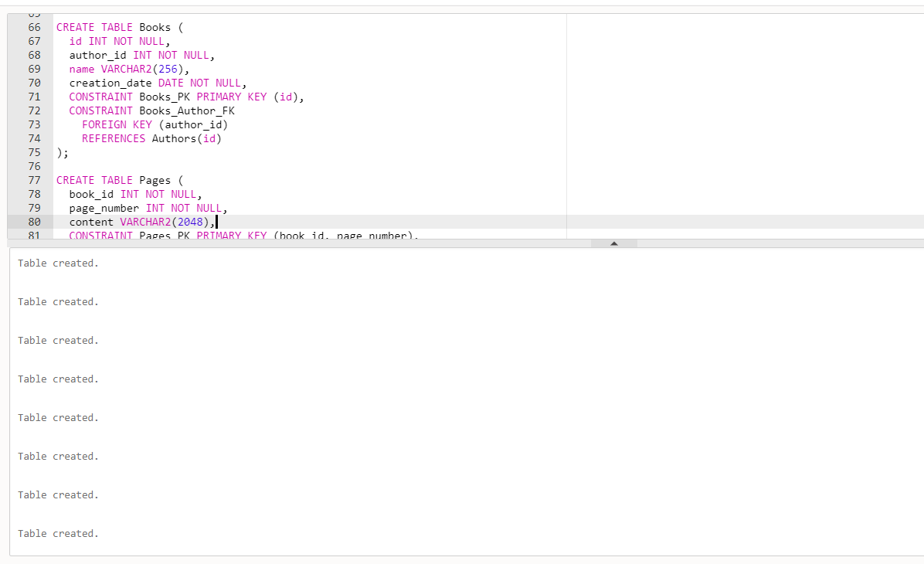Screen dimensions: 924x564
Task: Click the 'book_id INT NOT NULL,' line
Action: coord(135,194)
